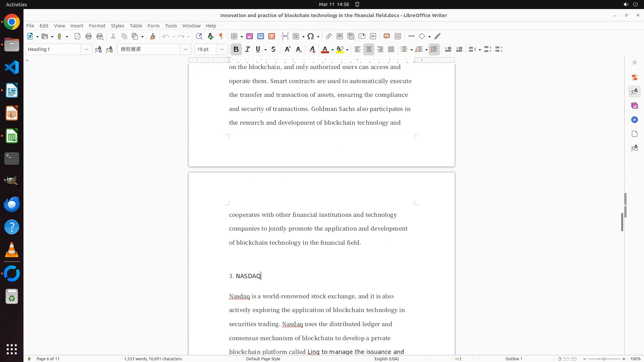Open the Navigator sidebar panel
Screen dimensions: 644x362
[x=634, y=120]
